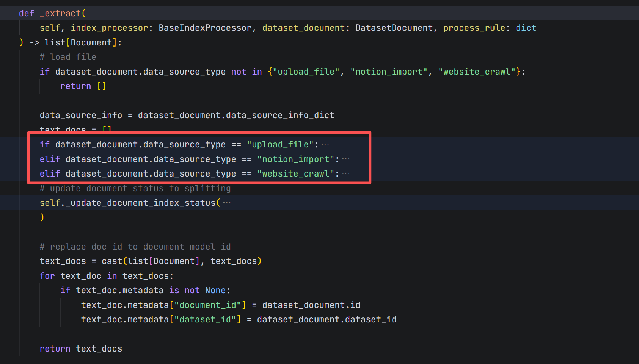
Task: Click the "return []" statement
Action: pos(83,86)
